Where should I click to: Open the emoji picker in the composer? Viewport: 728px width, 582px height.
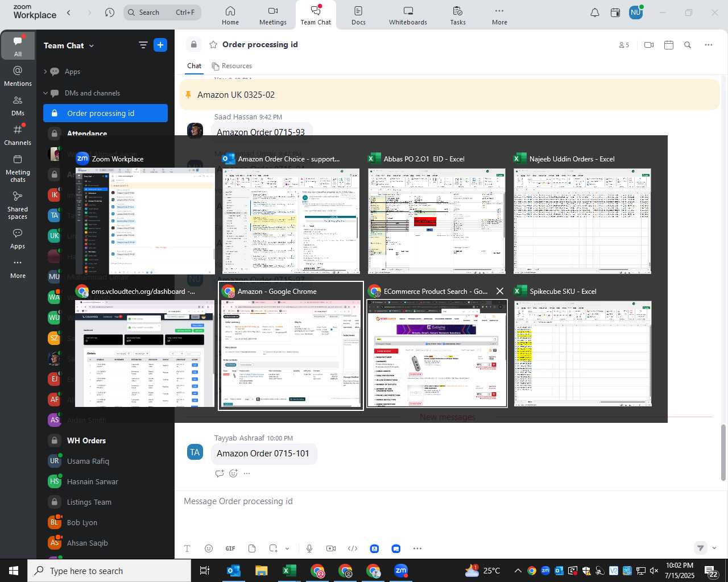[x=209, y=548]
